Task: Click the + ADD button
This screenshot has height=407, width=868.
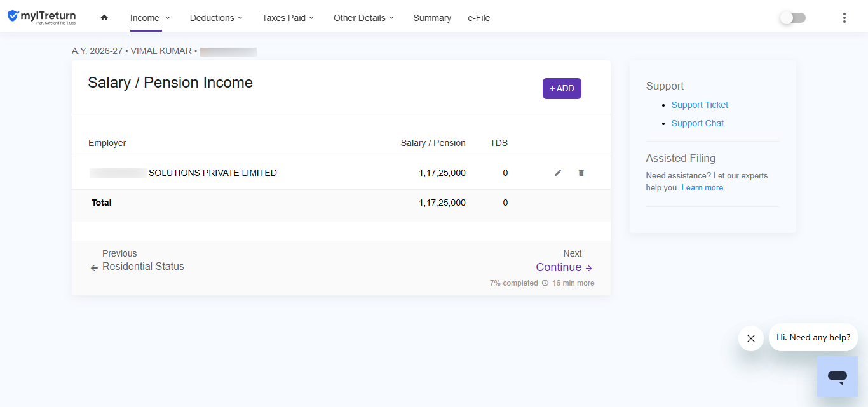Action: pos(562,88)
